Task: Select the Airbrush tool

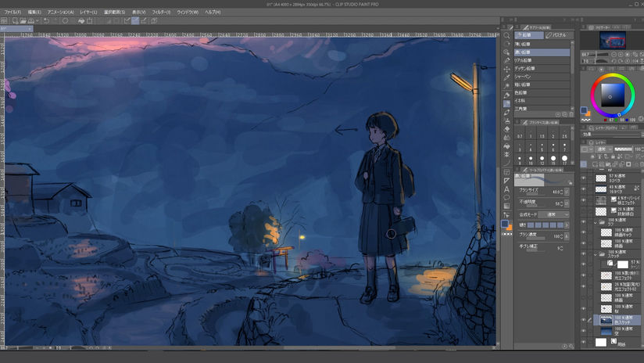Action: point(506,120)
